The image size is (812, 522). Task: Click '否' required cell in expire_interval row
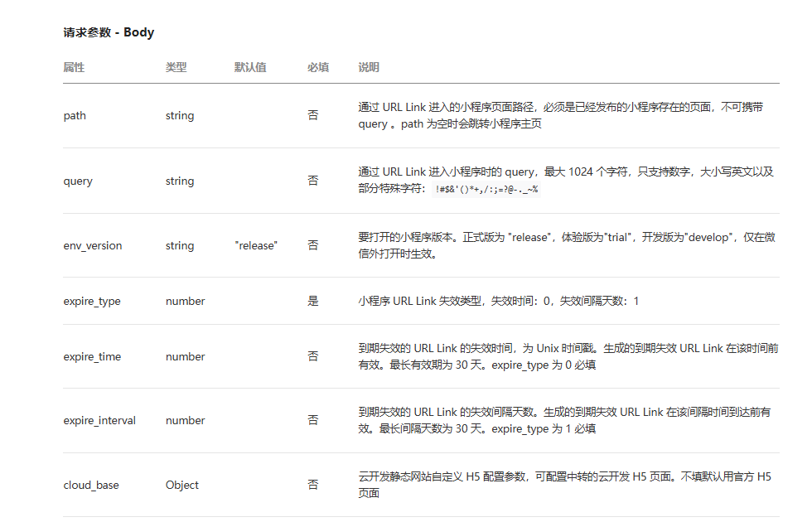tap(313, 420)
